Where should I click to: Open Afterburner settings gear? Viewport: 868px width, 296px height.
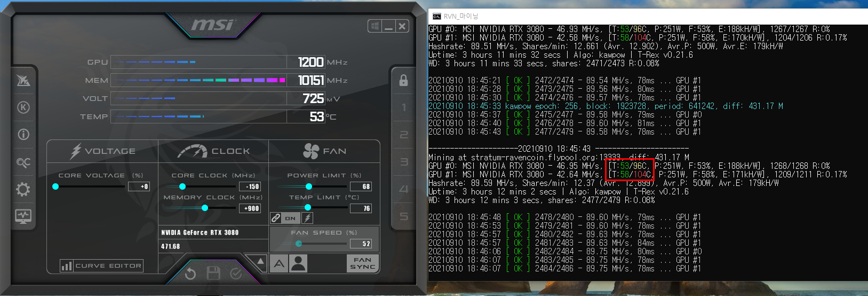click(x=23, y=189)
